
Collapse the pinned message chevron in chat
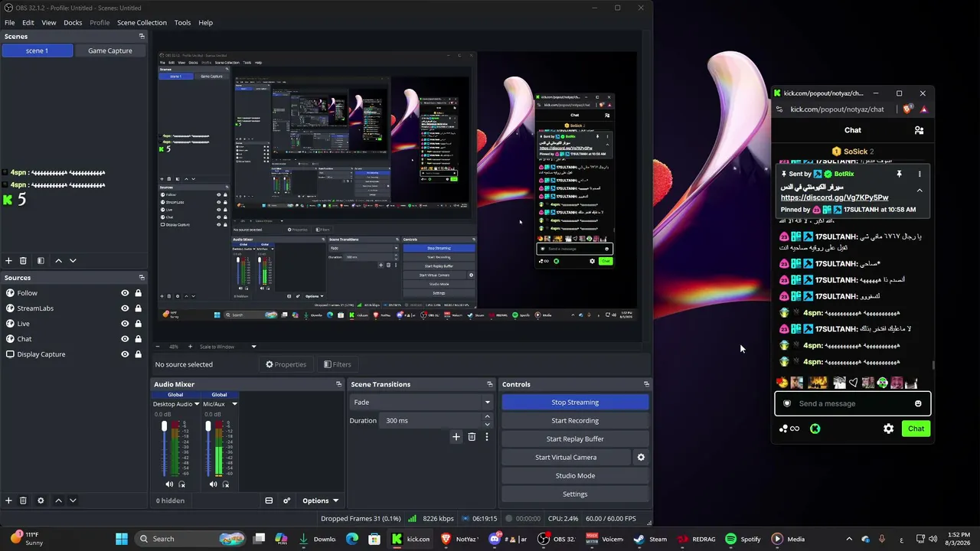(920, 191)
